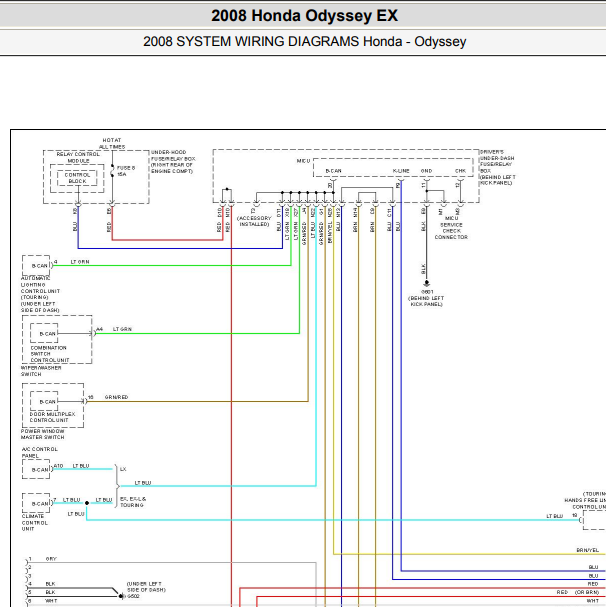Viewport: 606px width, 607px height.
Task: Click the 'FUSE 8 15A' label
Action: coord(126,171)
